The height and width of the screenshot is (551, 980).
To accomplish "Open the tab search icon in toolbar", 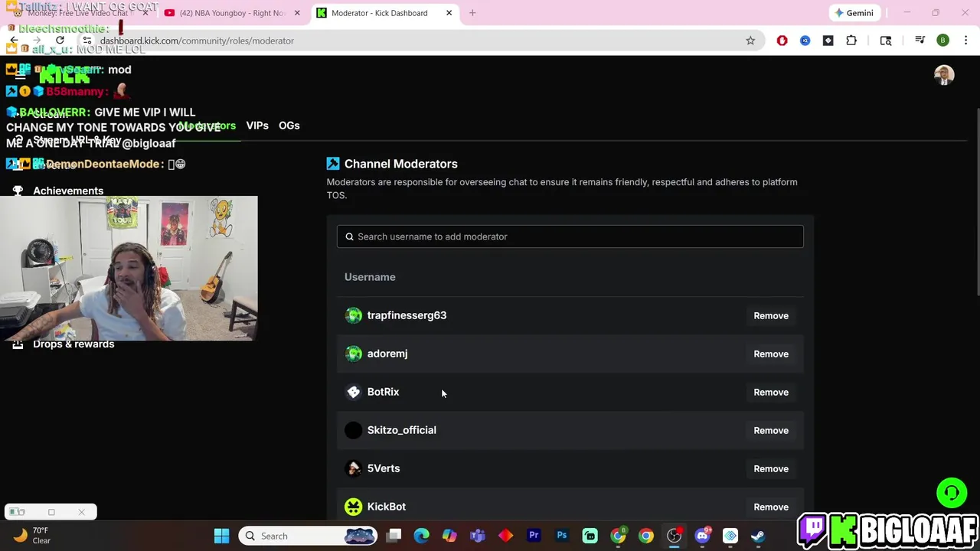I will tap(886, 41).
